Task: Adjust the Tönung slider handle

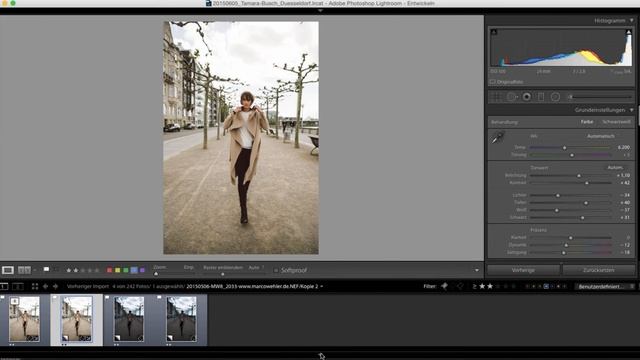Action: (x=572, y=155)
